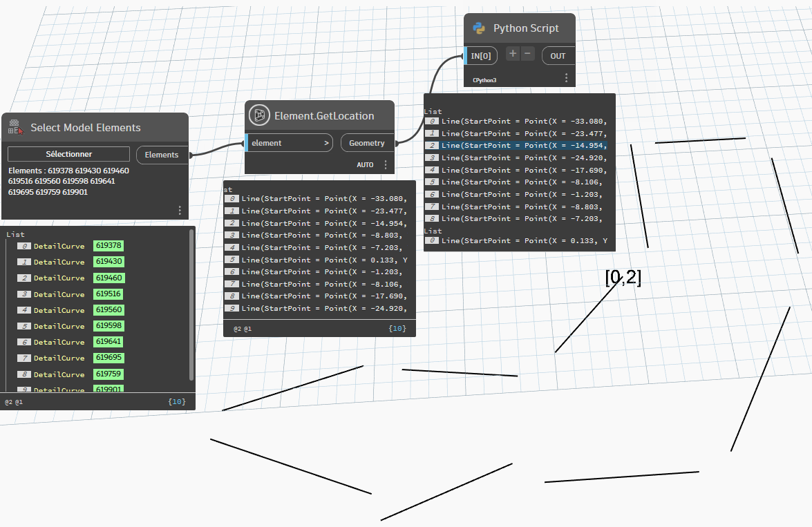Click the @2 @1 levels in DetailCurve preview
The width and height of the screenshot is (812, 527).
tap(14, 402)
